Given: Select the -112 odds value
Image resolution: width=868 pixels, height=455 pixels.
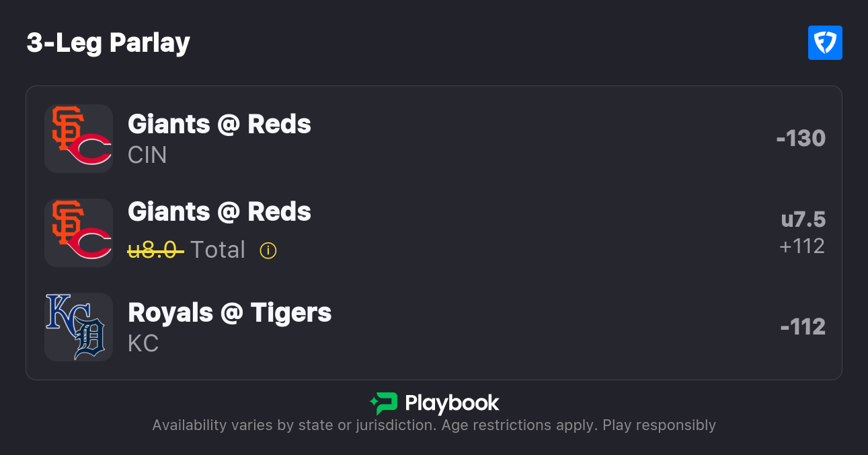Looking at the screenshot, I should pyautogui.click(x=803, y=327).
